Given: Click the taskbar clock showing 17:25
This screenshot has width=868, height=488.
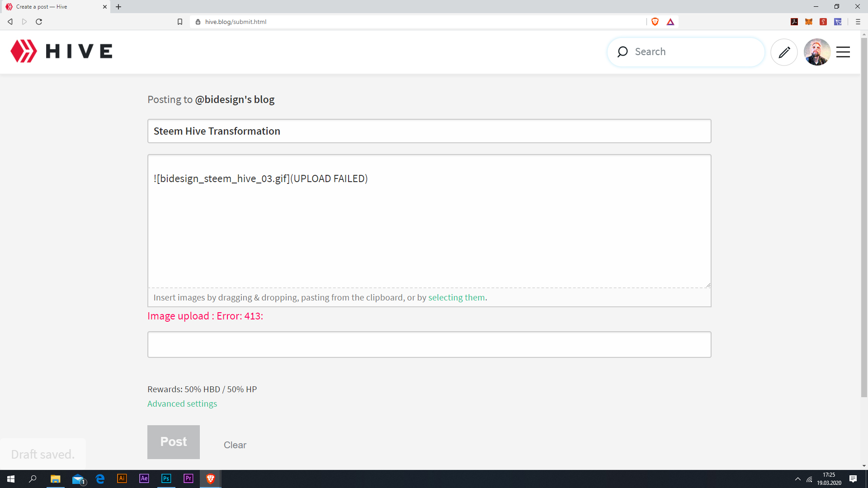Looking at the screenshot, I should (x=829, y=479).
